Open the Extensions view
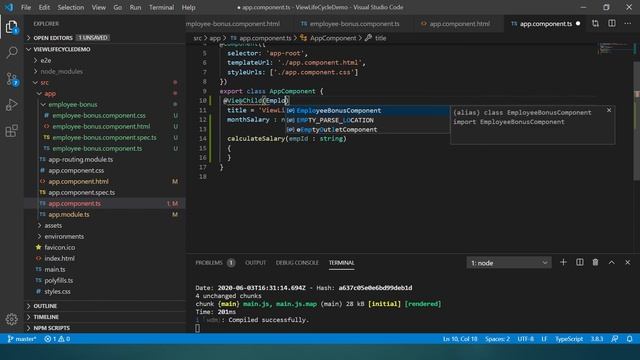The image size is (640, 360). pyautogui.click(x=11, y=131)
